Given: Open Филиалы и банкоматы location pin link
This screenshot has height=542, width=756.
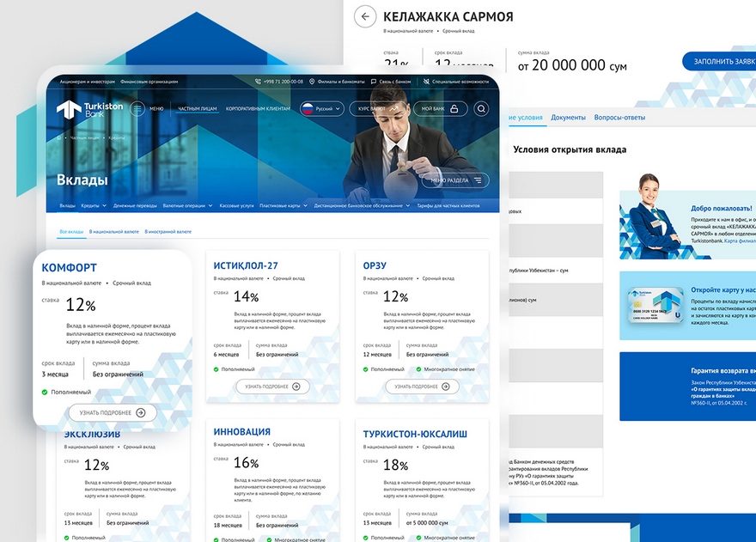Looking at the screenshot, I should pyautogui.click(x=337, y=82).
